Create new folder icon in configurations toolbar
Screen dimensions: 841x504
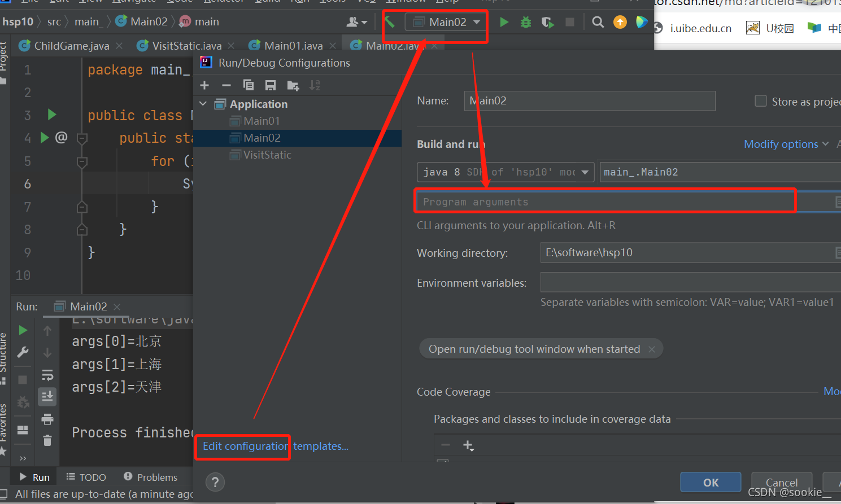click(293, 85)
